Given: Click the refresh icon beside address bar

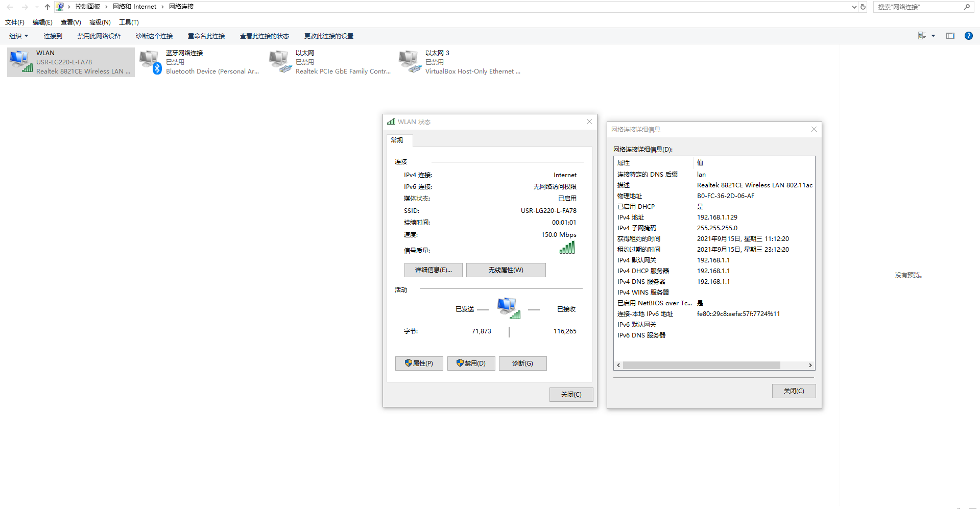Looking at the screenshot, I should click(863, 7).
